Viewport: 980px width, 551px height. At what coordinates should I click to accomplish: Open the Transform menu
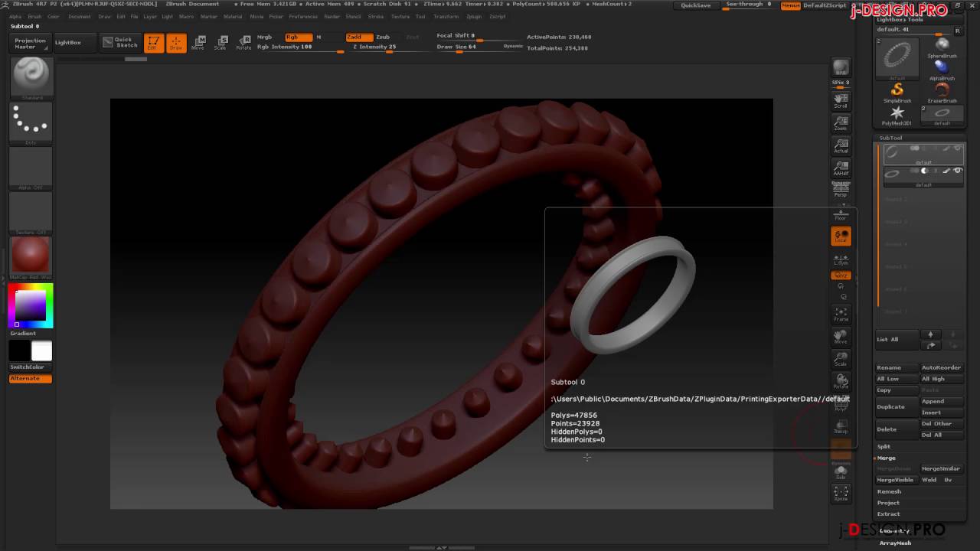pos(446,16)
